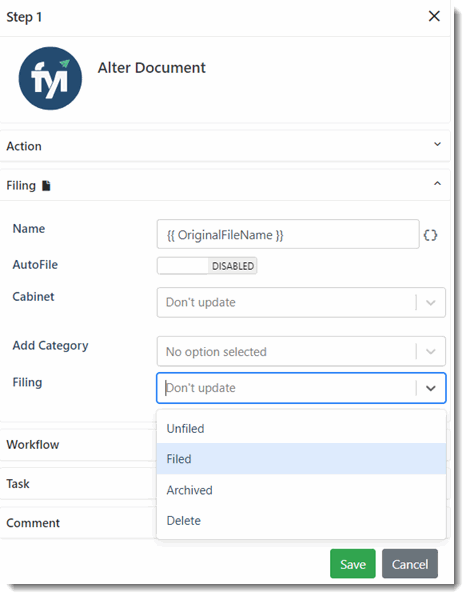Expand the Action section chevron
Screen dimensions: 469x599
[x=437, y=144]
